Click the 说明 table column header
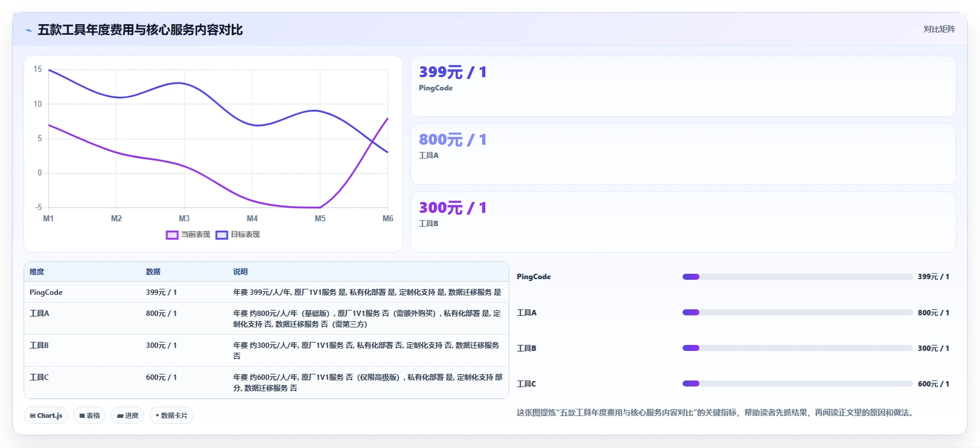This screenshot has width=980, height=448. coord(240,272)
